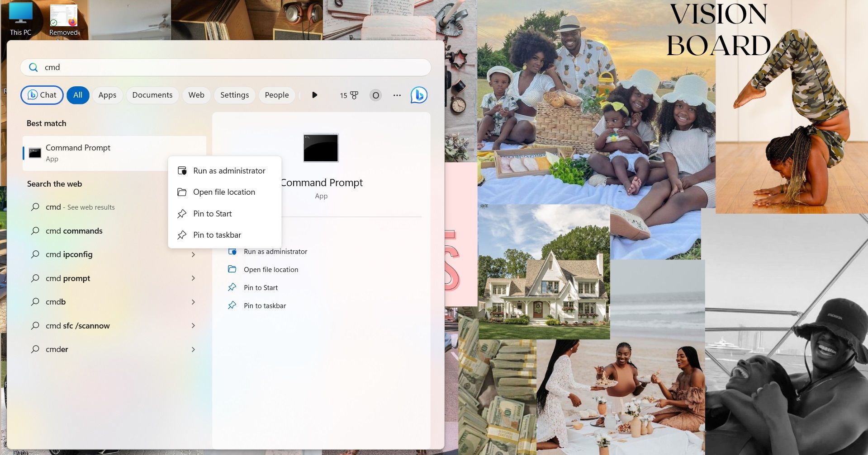
Task: Open the rewards points trophy icon
Action: tap(349, 95)
